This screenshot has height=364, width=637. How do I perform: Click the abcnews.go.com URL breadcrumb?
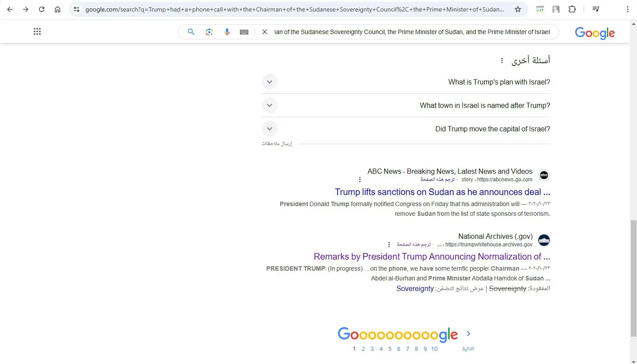point(497,180)
